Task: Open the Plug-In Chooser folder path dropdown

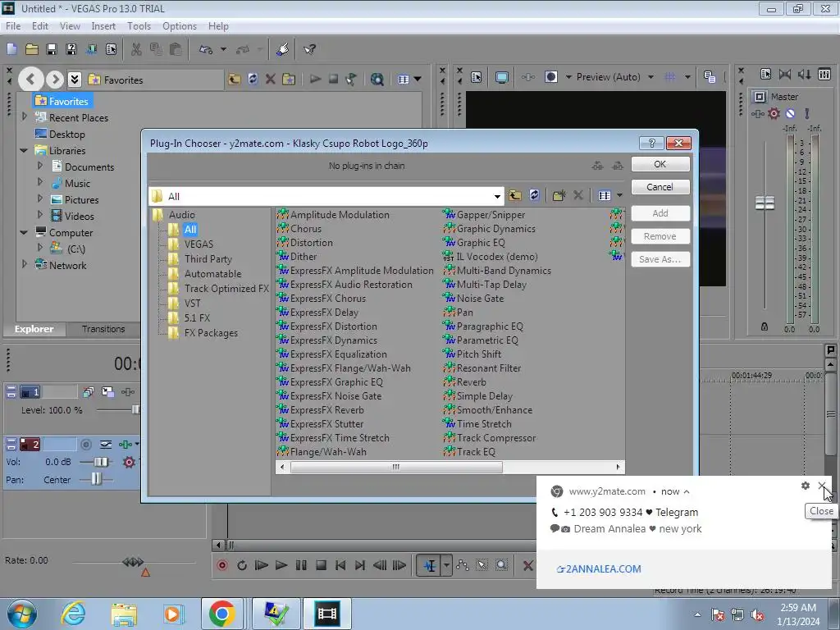Action: [x=497, y=196]
